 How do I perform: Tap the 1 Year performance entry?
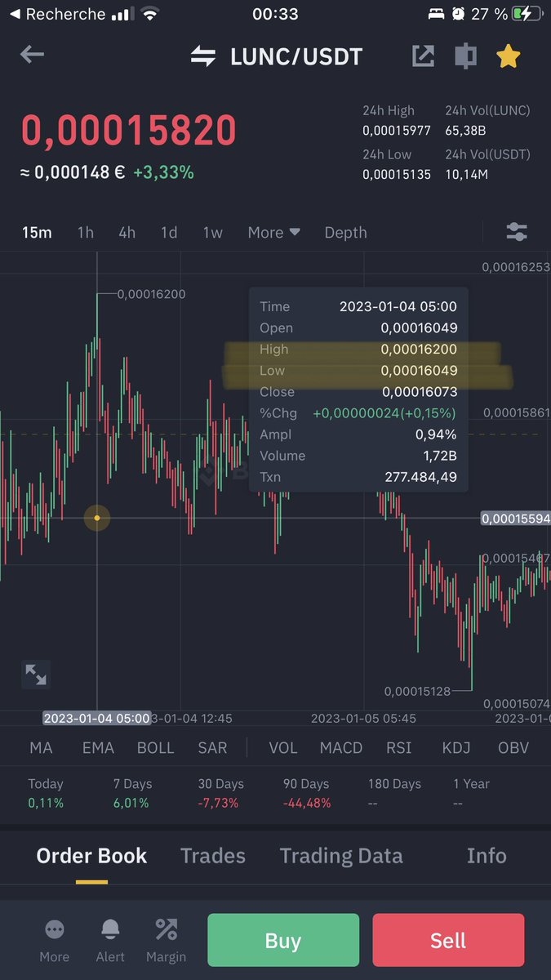pyautogui.click(x=471, y=793)
